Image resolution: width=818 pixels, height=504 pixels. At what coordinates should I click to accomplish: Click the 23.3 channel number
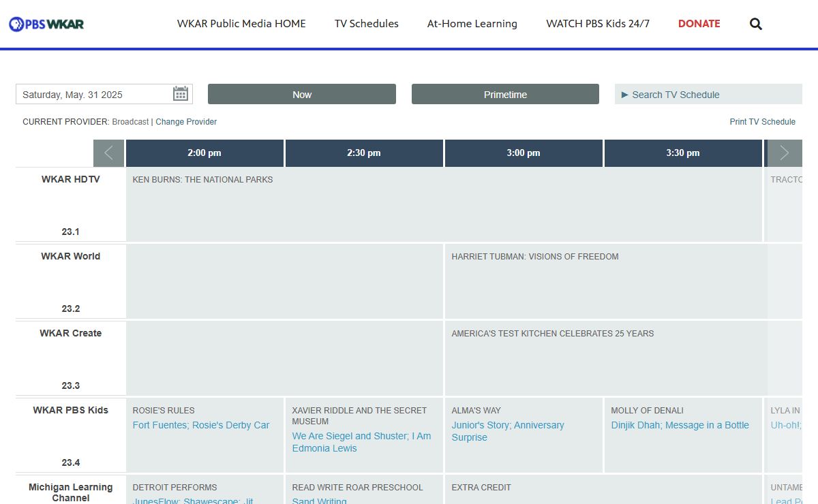coord(71,386)
